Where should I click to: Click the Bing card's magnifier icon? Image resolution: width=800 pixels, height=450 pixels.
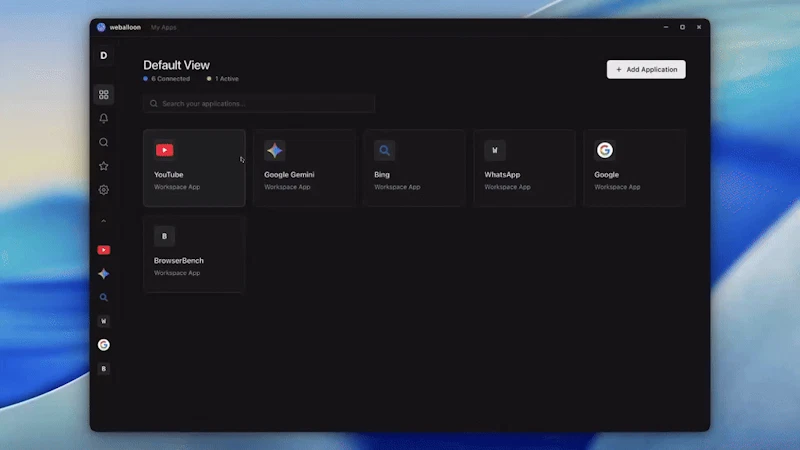click(x=384, y=150)
